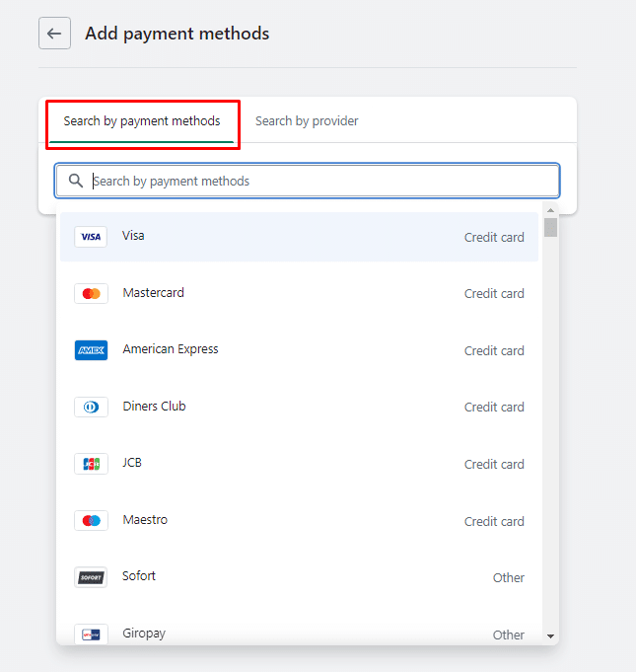Click the dropdown list scrollbar thumb
Image resolution: width=636 pixels, height=672 pixels.
550,228
